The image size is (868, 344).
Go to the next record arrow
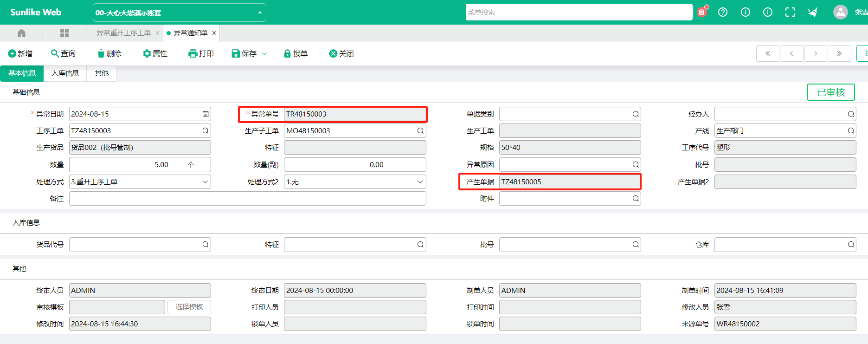815,53
